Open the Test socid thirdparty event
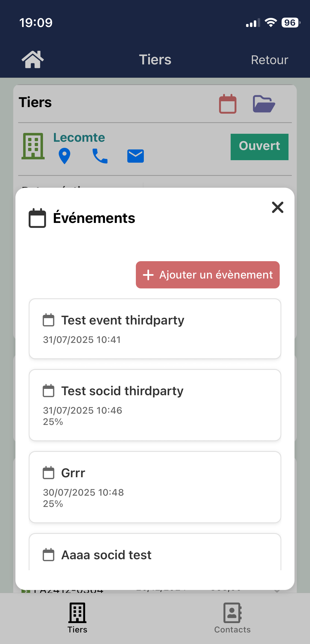310x644 pixels. coord(155,405)
